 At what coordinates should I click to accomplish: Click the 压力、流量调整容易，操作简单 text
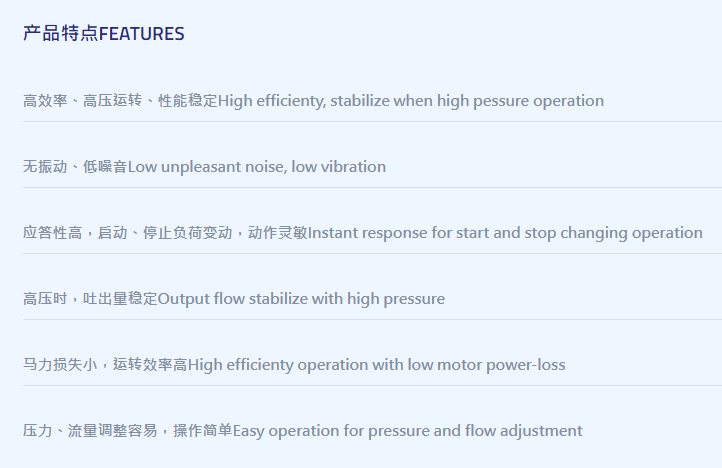click(x=128, y=430)
